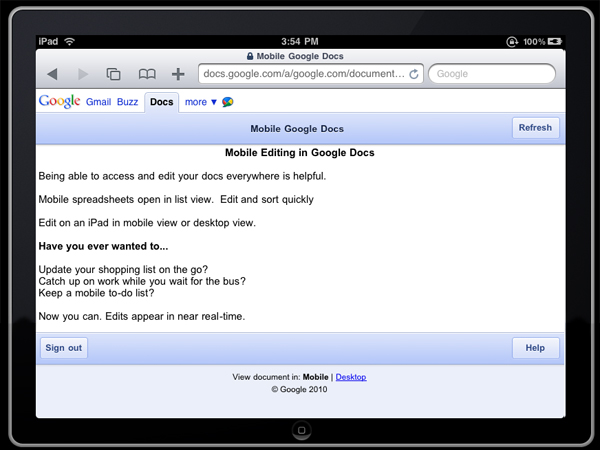Screen dimensions: 600x450
Task: Focus the Google search field
Action: pyautogui.click(x=492, y=73)
